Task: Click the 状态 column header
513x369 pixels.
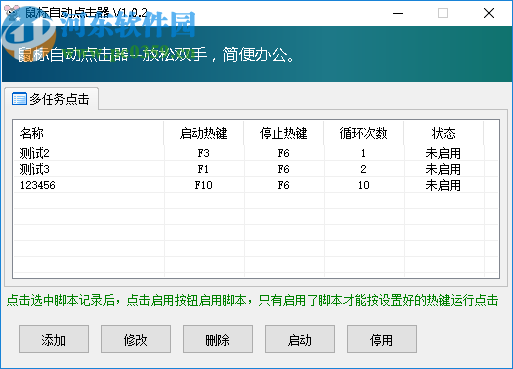Action: click(x=444, y=133)
